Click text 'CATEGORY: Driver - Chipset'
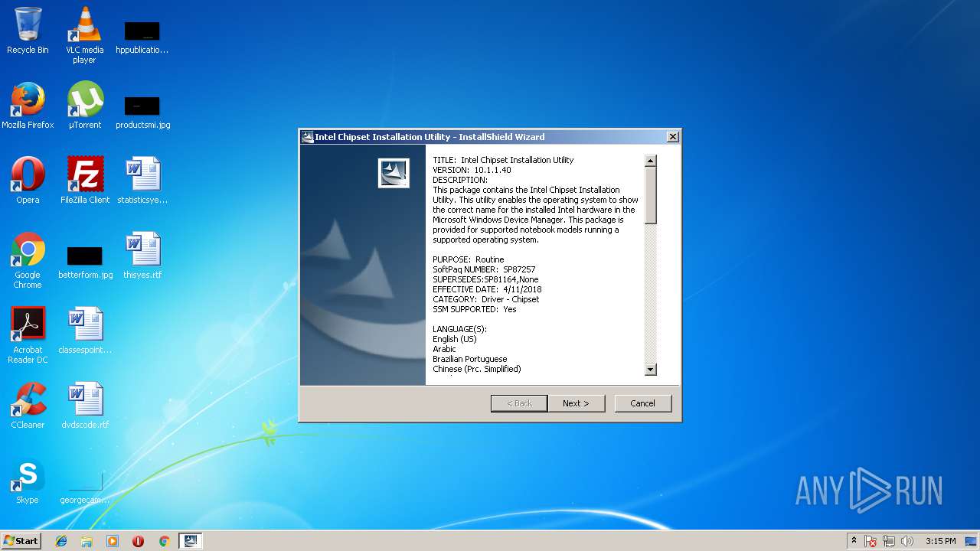980x551 pixels. pyautogui.click(x=485, y=299)
